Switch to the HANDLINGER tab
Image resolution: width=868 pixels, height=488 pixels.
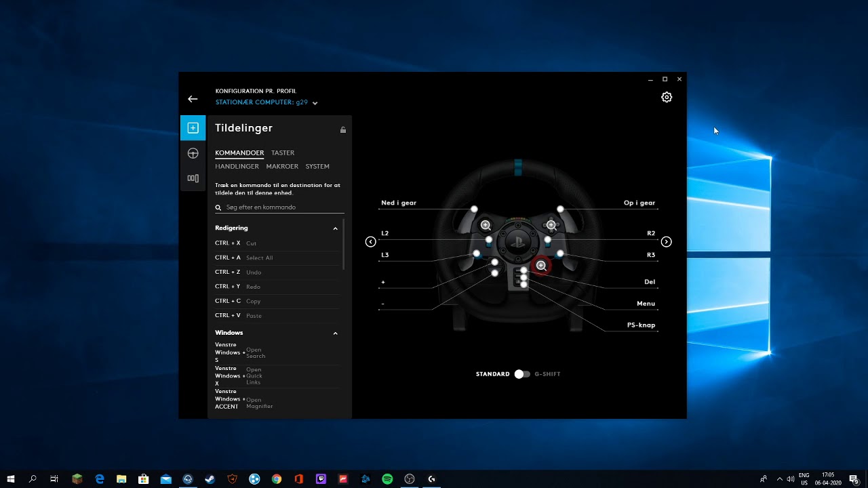tap(237, 167)
